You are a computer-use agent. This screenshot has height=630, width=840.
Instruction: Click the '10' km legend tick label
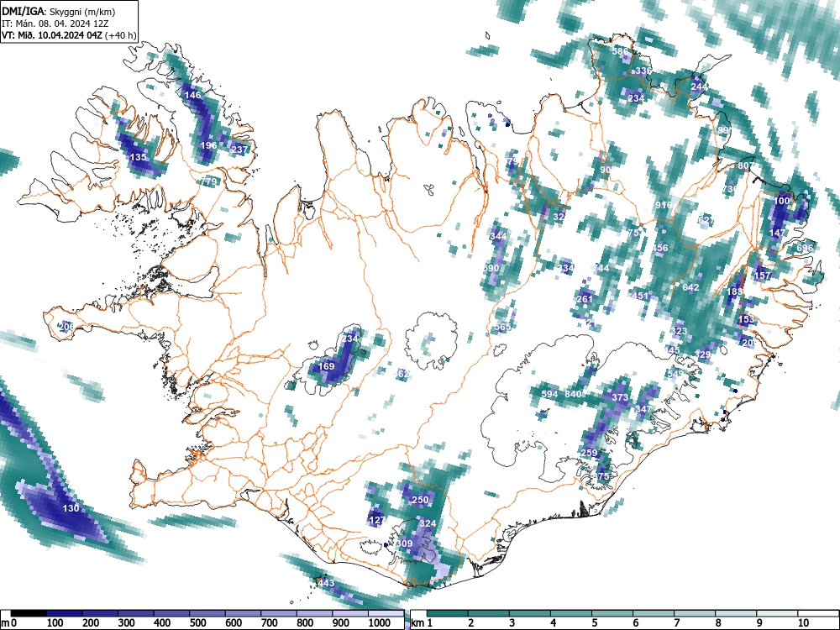(x=802, y=623)
